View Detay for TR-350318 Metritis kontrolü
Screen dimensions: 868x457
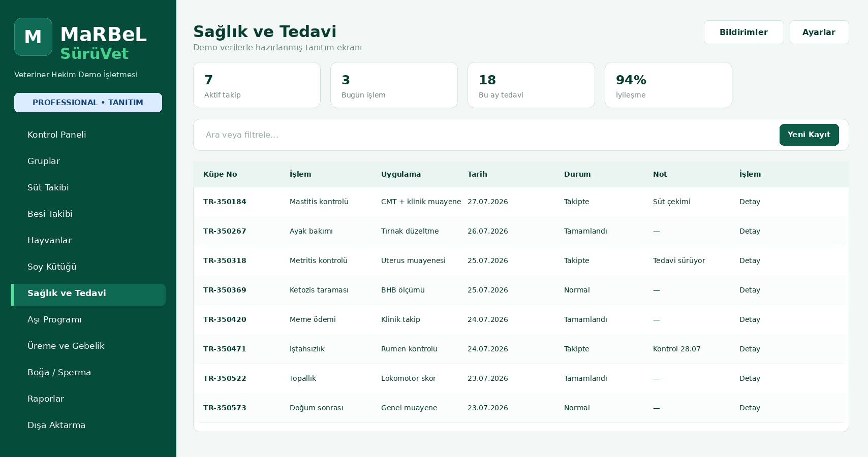click(x=750, y=260)
